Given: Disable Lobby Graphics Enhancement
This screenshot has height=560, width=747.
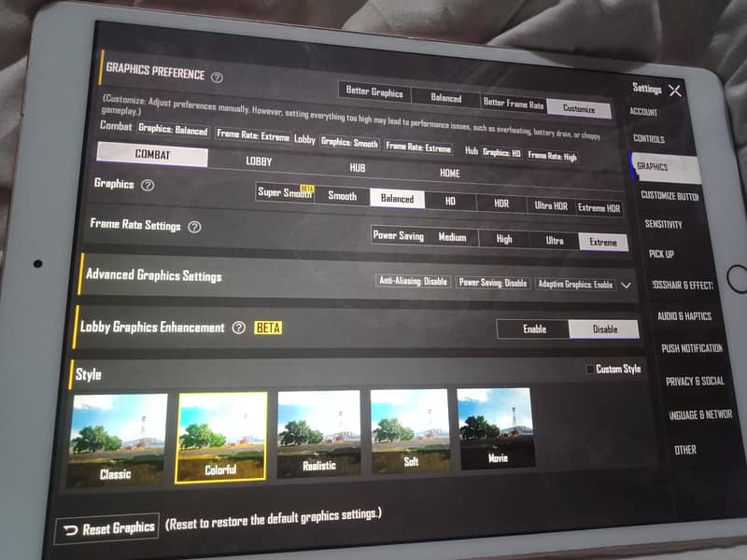Looking at the screenshot, I should pyautogui.click(x=604, y=329).
